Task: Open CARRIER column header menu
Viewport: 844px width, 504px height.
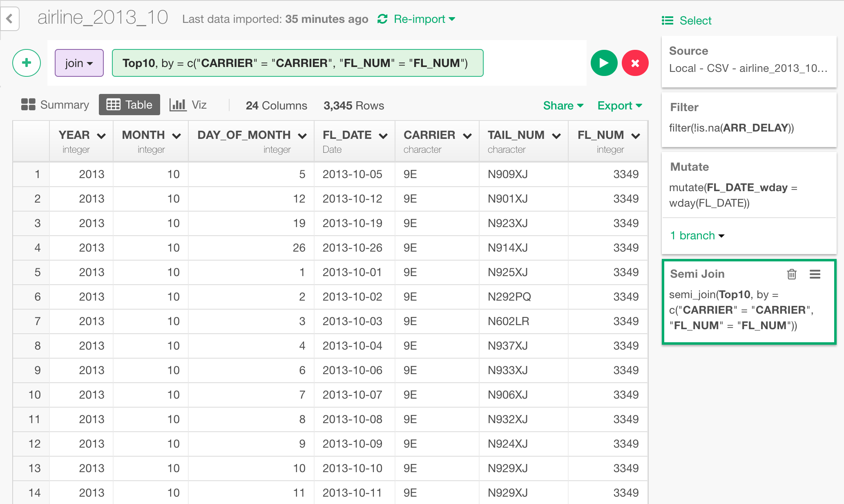Action: (468, 136)
